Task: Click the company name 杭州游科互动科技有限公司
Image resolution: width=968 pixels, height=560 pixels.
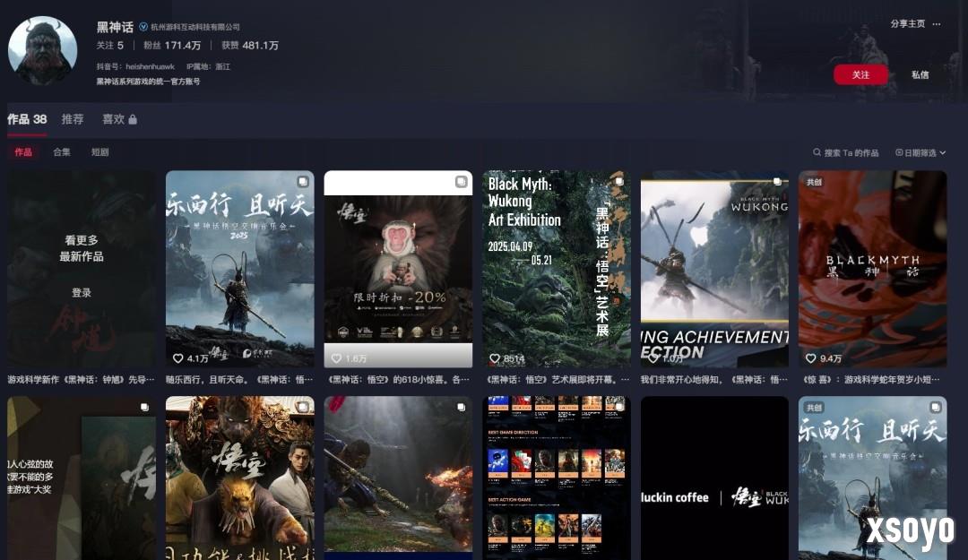Action: point(195,27)
